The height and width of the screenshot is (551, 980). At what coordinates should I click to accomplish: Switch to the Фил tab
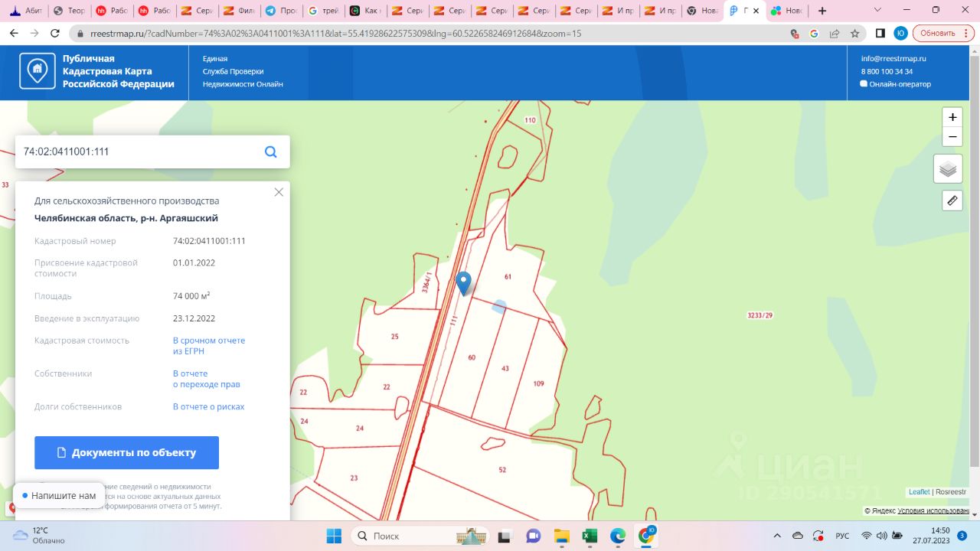coord(238,11)
